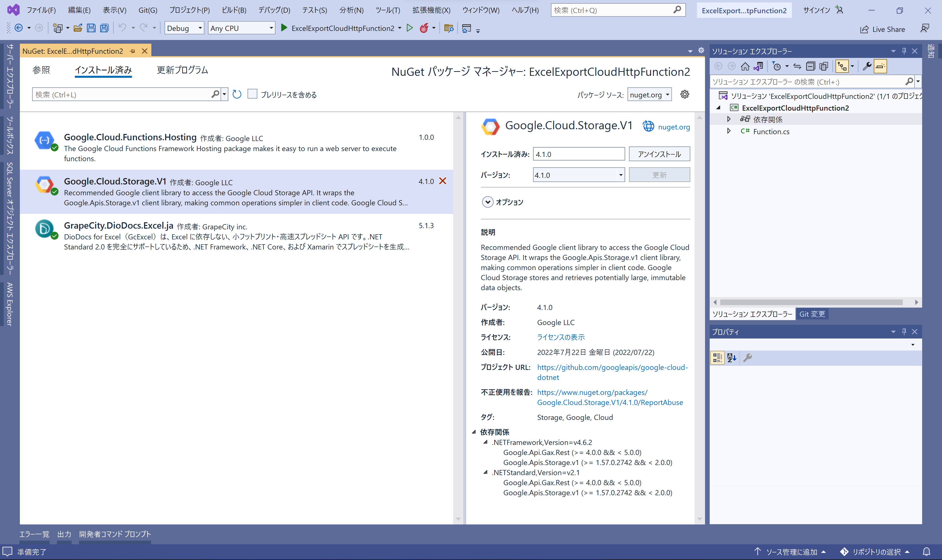Open the nuget.org package source dropdown
Screen dimensions: 942x560
[649, 94]
